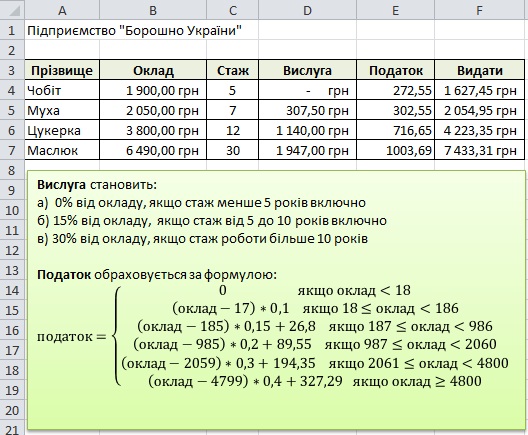Click Вислуга cell 1 140,00 грн
This screenshot has height=435, width=528.
(307, 130)
